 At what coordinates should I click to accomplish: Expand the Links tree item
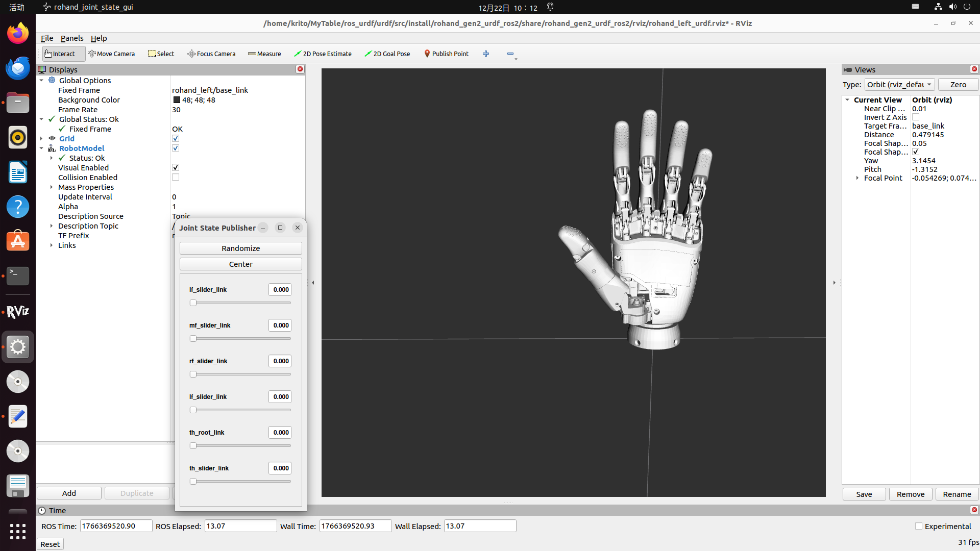point(52,245)
